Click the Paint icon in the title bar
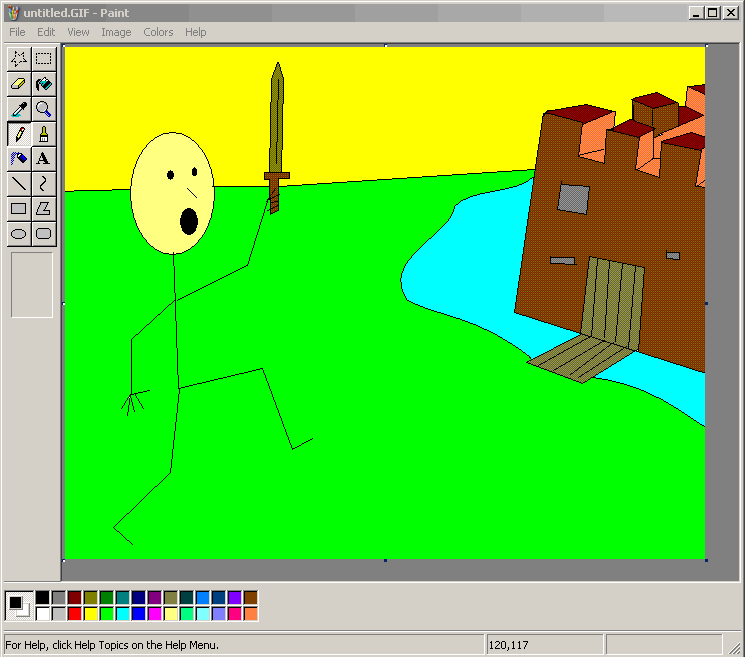 tap(13, 13)
